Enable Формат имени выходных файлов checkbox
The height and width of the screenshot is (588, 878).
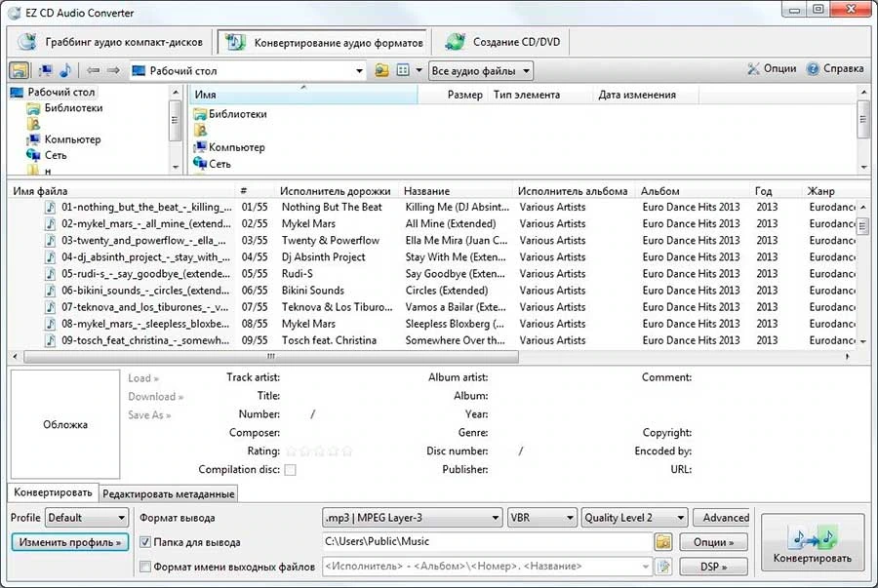[x=145, y=567]
